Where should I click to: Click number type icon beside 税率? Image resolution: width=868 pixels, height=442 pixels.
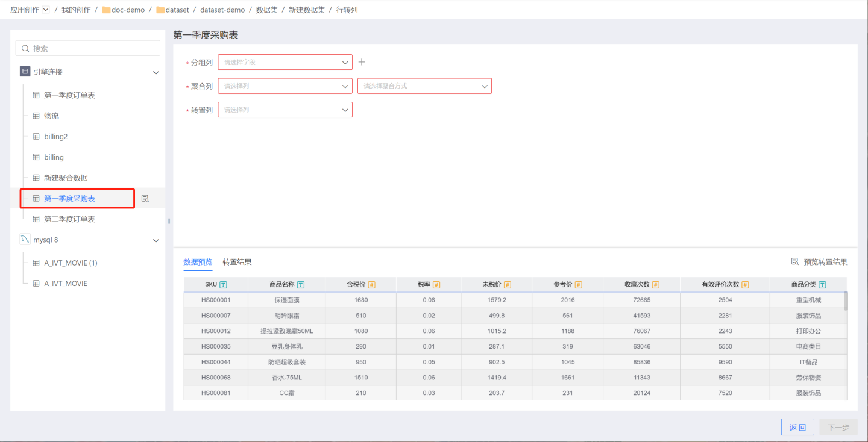tap(436, 285)
